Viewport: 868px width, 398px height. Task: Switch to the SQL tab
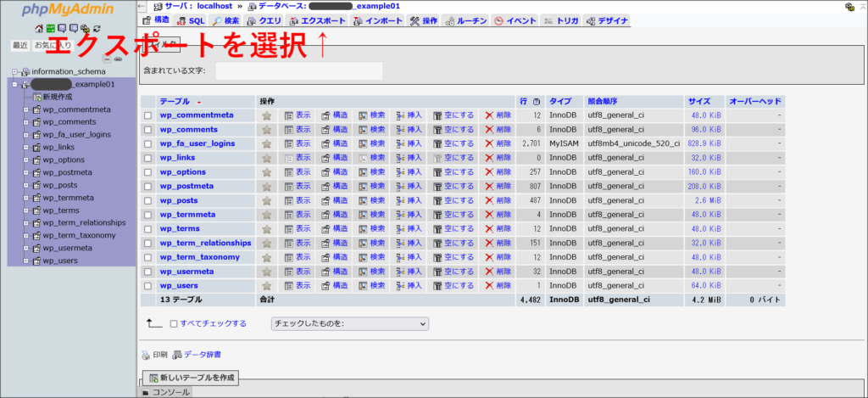coord(191,20)
